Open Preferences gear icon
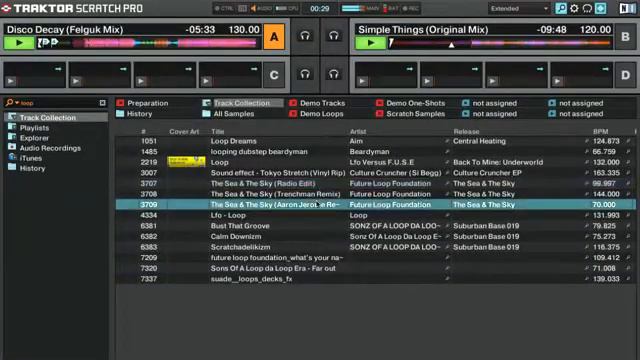640x360 pixels. 574,8
